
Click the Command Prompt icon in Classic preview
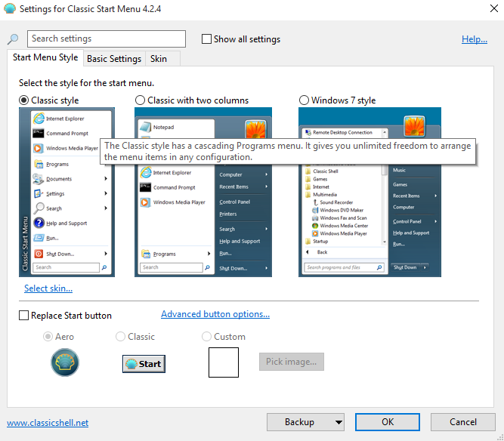[39, 134]
